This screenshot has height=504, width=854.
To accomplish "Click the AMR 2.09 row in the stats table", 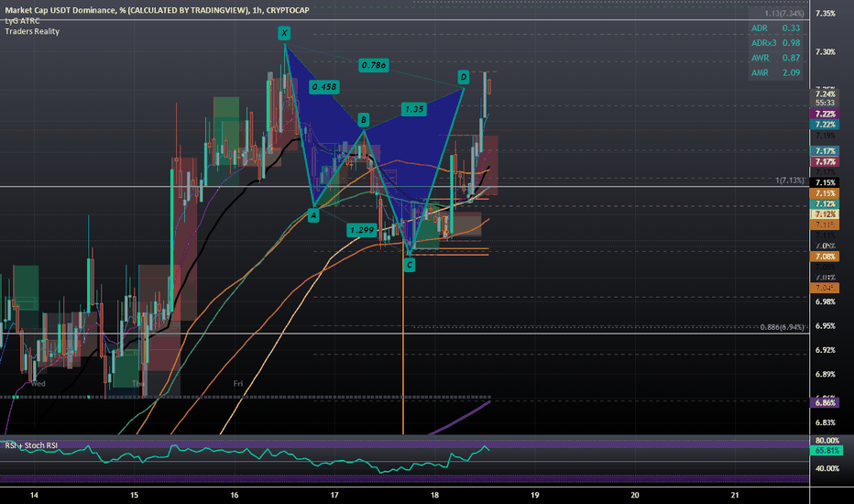I will 775,72.
